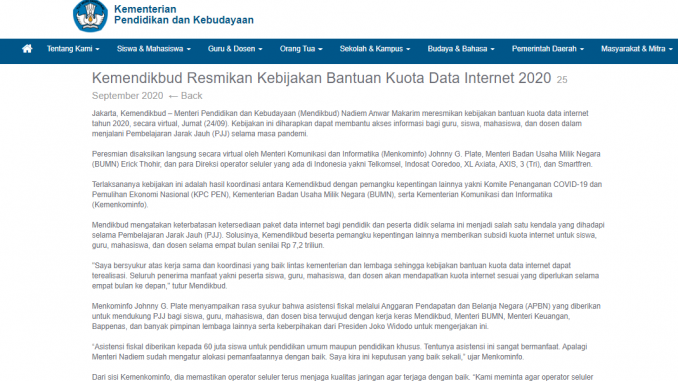
Task: Click the paragraph starting Jakarta, Kemendikbud
Action: point(340,123)
